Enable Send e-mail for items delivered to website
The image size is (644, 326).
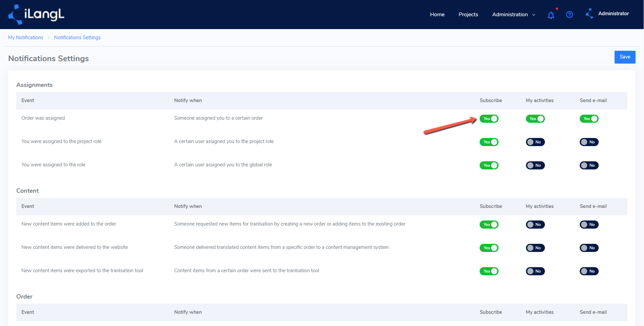click(589, 248)
